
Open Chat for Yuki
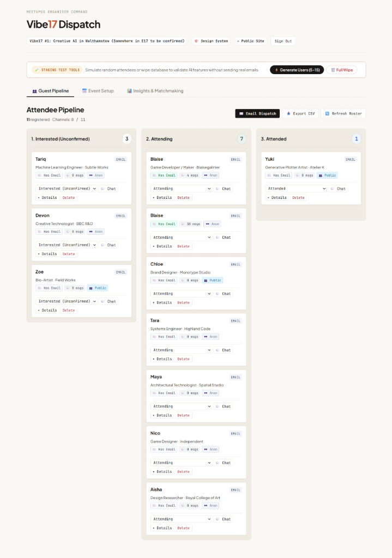pyautogui.click(x=338, y=189)
